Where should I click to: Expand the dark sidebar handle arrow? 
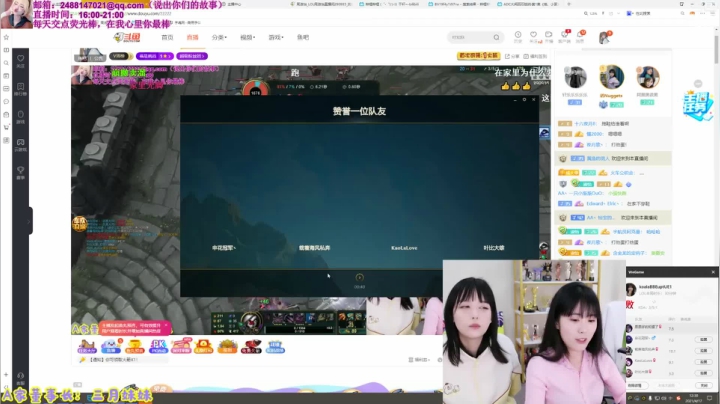tap(29, 221)
